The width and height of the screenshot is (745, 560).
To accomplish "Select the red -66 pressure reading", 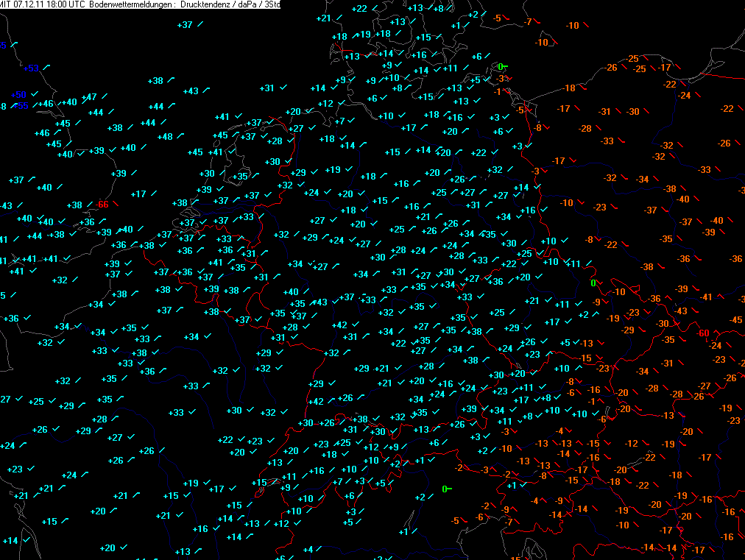I will click(x=102, y=204).
